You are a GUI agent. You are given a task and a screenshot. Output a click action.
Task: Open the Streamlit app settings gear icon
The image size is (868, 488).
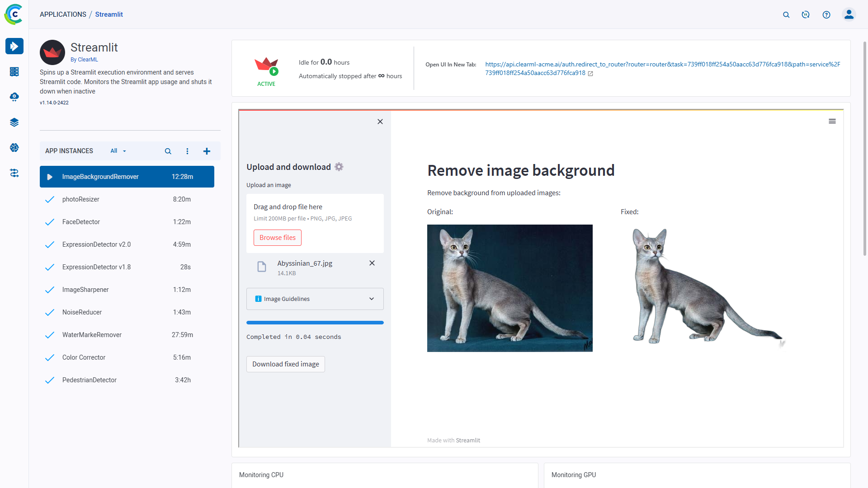pos(339,166)
